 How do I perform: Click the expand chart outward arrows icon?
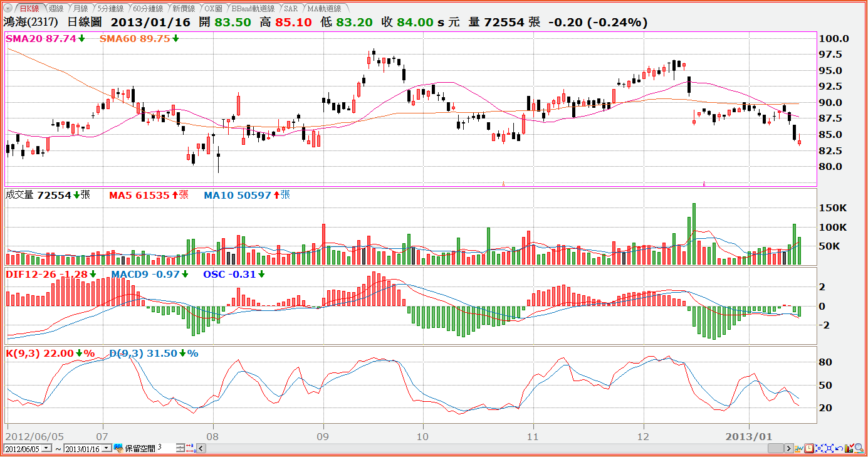click(829, 448)
